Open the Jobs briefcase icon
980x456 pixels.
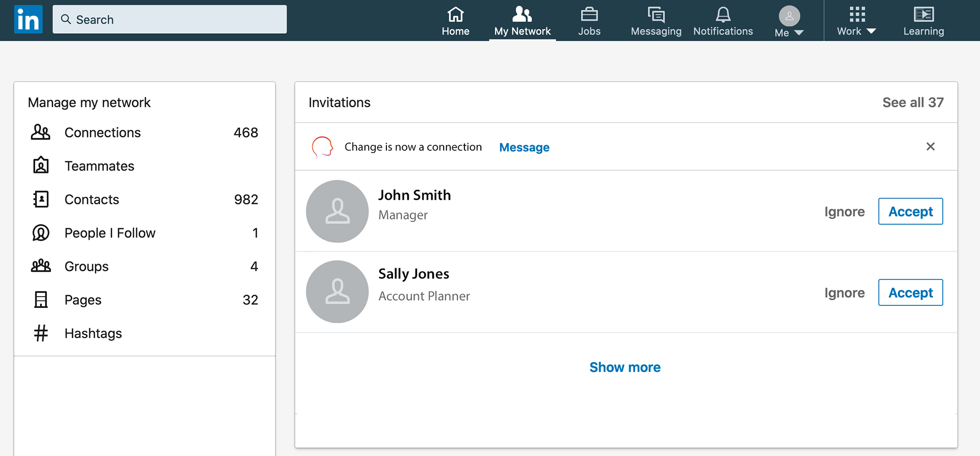pyautogui.click(x=589, y=14)
